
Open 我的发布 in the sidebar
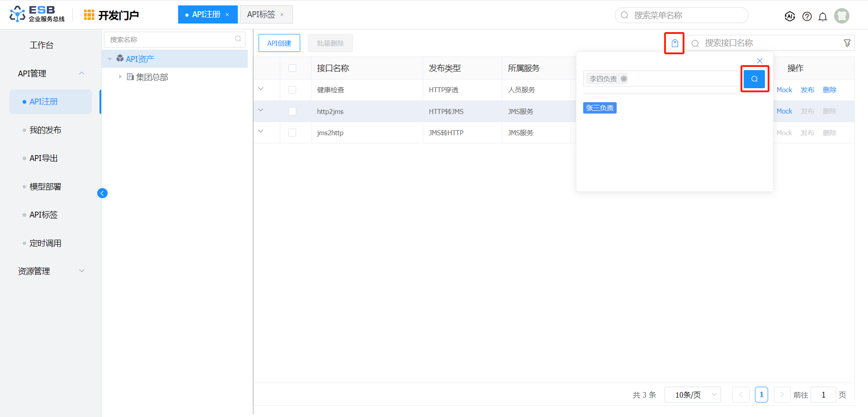[45, 130]
